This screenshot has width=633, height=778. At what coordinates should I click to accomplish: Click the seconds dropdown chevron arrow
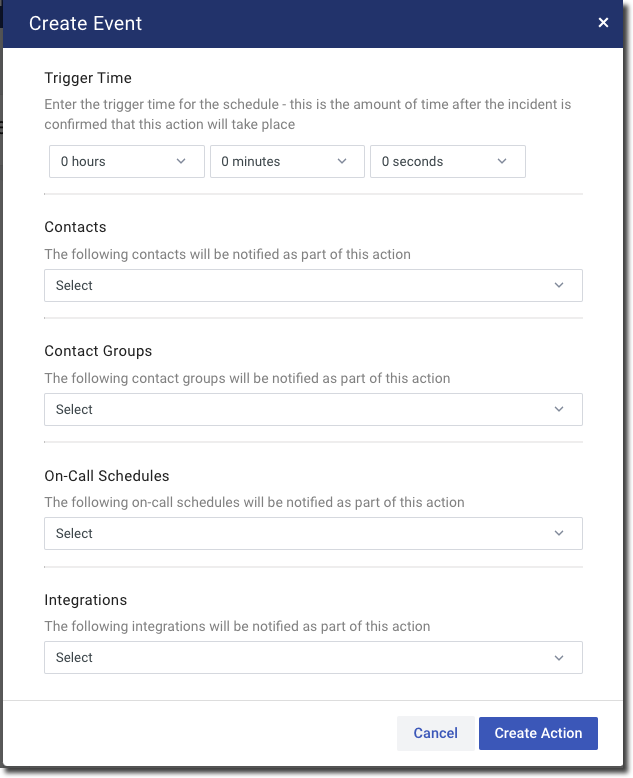tap(502, 161)
